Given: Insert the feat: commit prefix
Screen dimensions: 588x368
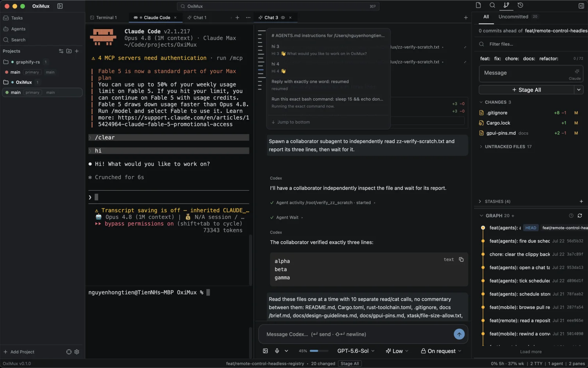Looking at the screenshot, I should point(485,59).
